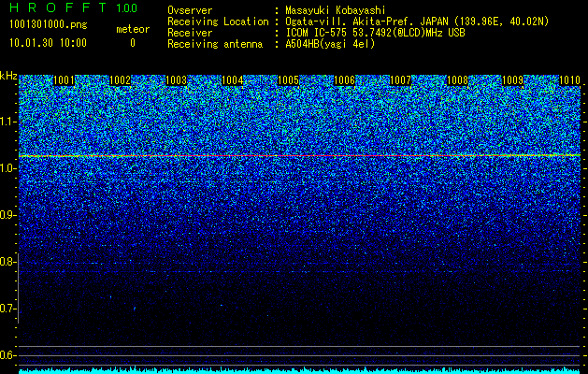This screenshot has width=588, height=374.
Task: Click the Ovserver field label
Action: tap(190, 10)
